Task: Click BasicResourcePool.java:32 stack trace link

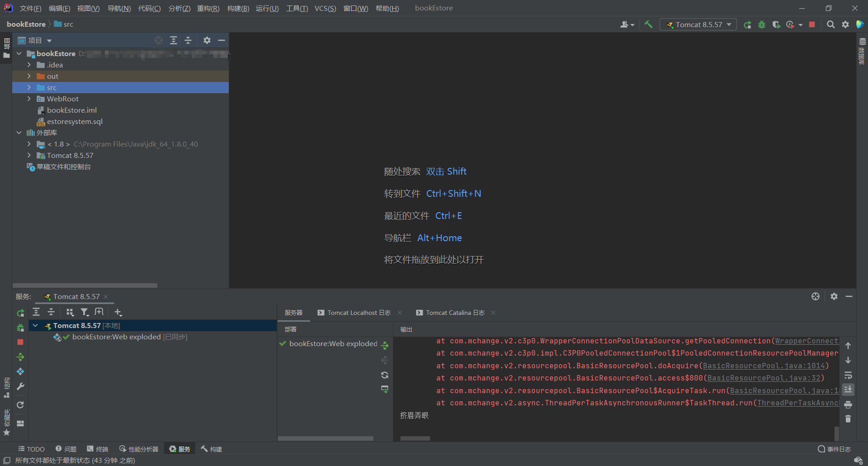Action: (x=764, y=378)
